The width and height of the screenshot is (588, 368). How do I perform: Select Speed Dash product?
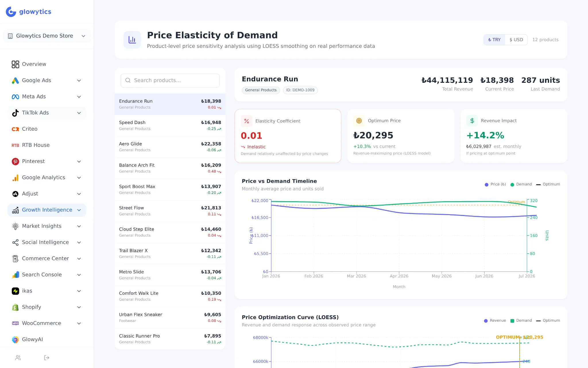click(170, 126)
